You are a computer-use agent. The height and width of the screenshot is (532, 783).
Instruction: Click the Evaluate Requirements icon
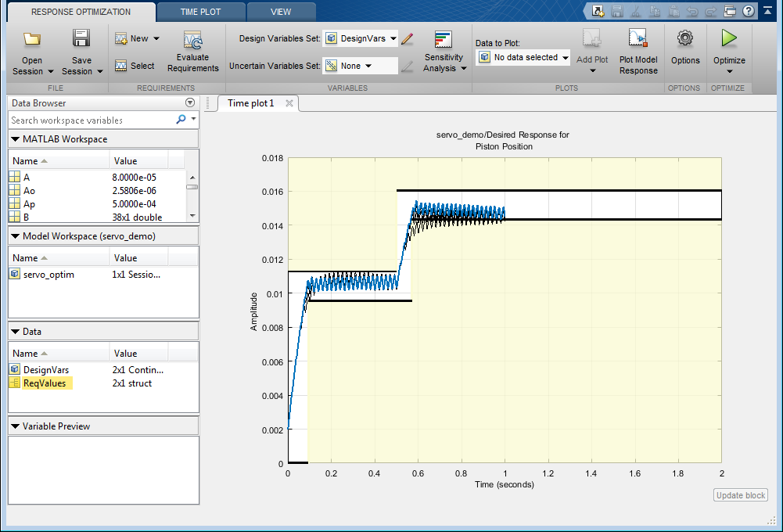pyautogui.click(x=192, y=41)
